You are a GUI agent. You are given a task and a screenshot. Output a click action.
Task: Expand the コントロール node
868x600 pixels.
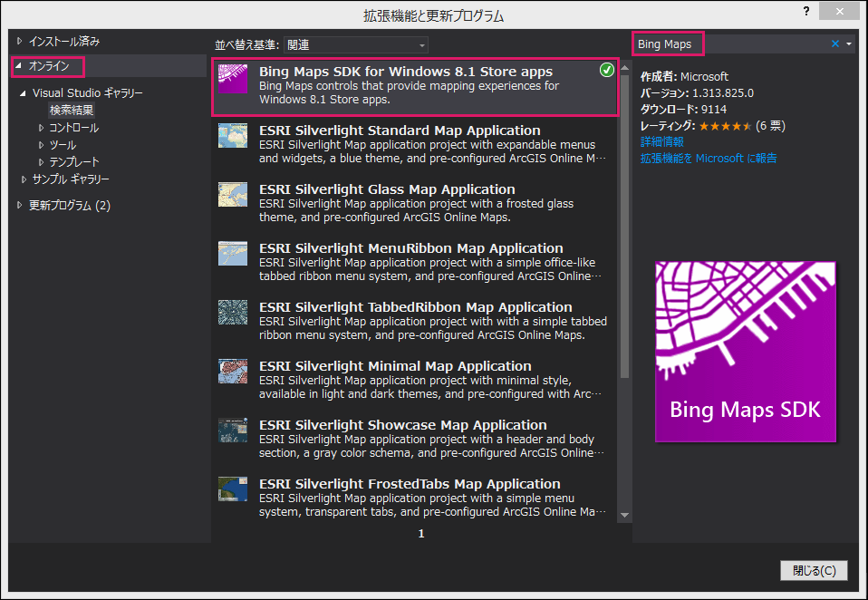(x=41, y=128)
